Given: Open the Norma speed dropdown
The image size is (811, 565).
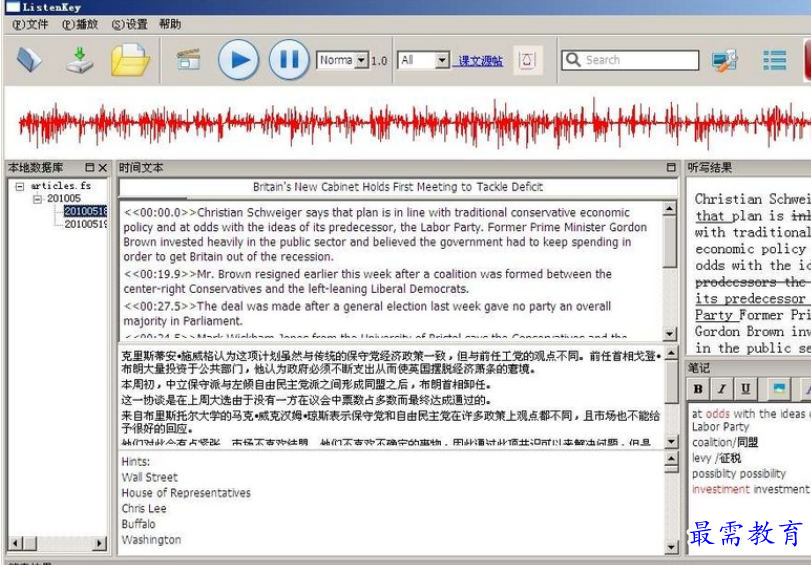Looking at the screenshot, I should tap(361, 61).
